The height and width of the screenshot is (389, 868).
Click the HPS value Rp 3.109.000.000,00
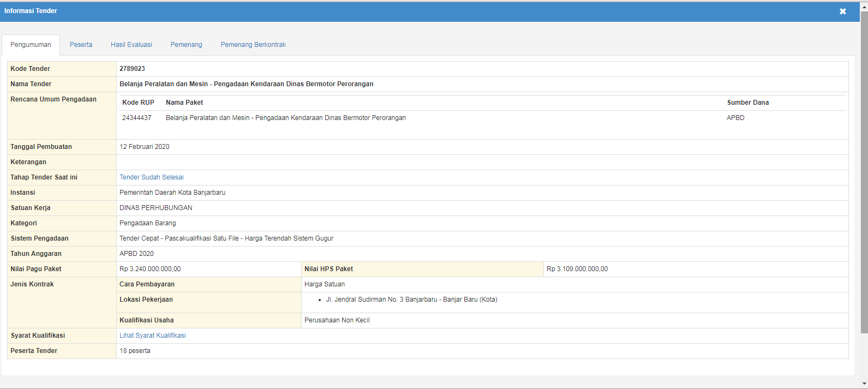[x=577, y=269]
